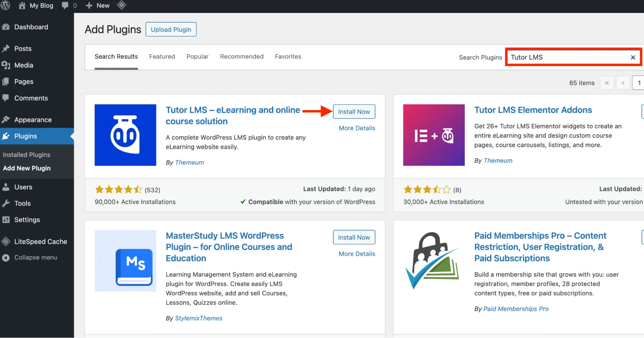Switch to Popular tab
Viewport: 644px width, 338px height.
coord(197,57)
